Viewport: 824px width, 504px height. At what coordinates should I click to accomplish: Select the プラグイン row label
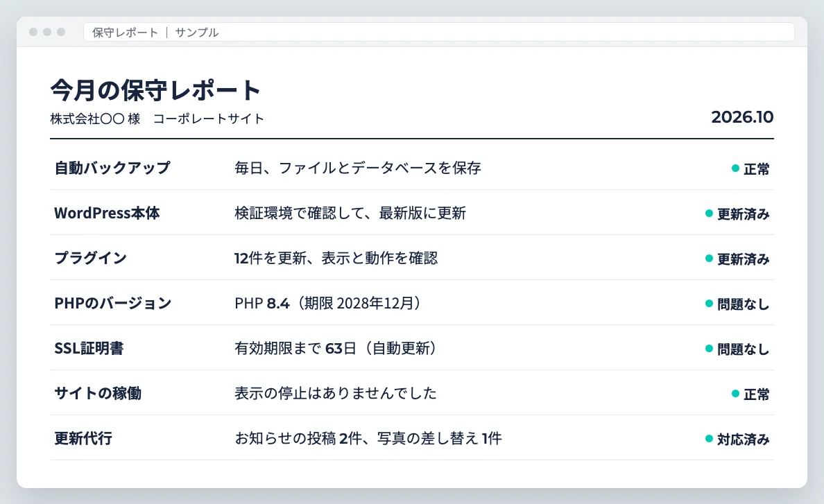pos(91,259)
